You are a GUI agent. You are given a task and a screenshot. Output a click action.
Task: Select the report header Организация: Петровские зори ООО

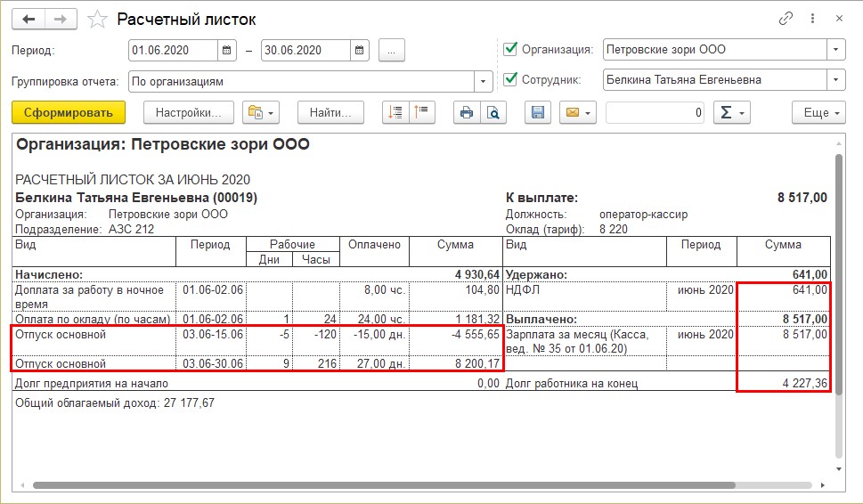(x=163, y=144)
